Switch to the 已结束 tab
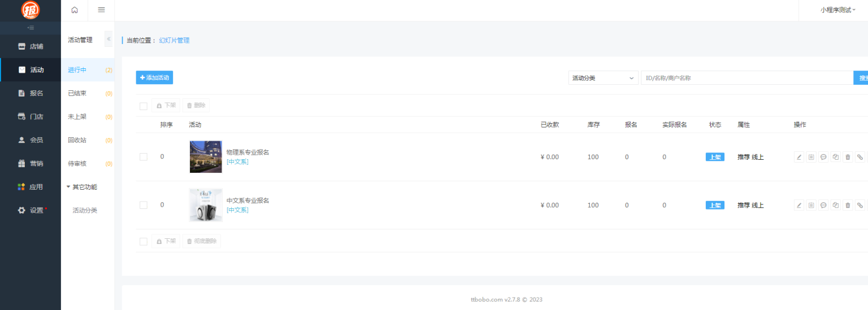This screenshot has width=868, height=310. pyautogui.click(x=77, y=94)
